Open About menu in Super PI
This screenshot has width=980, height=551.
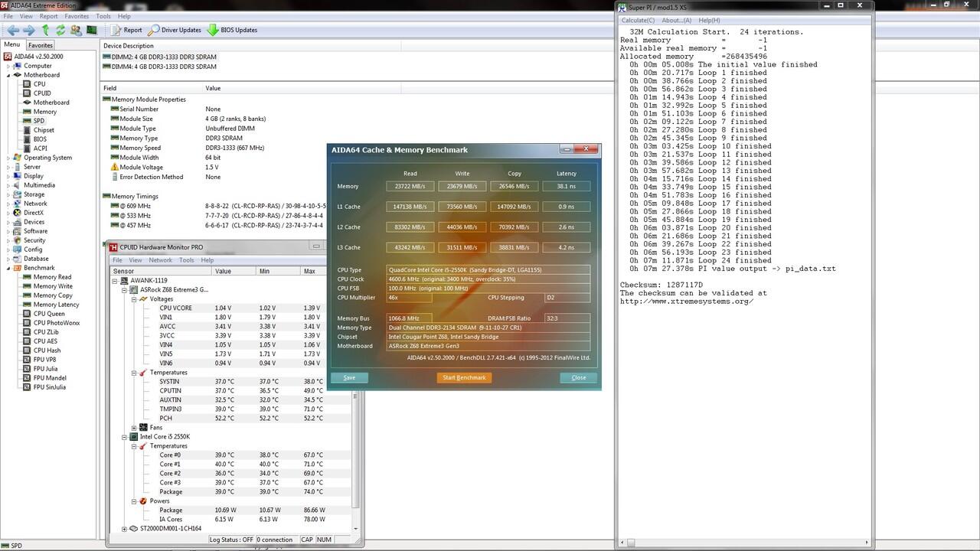pos(676,20)
